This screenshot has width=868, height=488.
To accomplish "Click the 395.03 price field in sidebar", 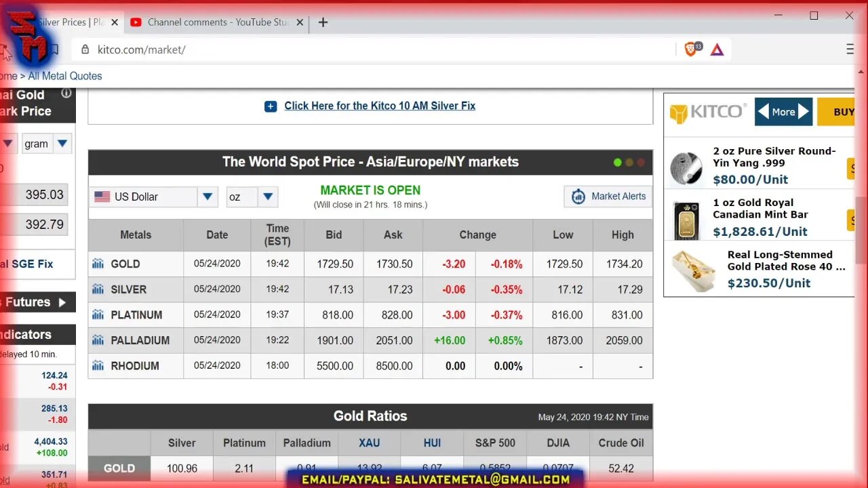I will click(x=34, y=195).
